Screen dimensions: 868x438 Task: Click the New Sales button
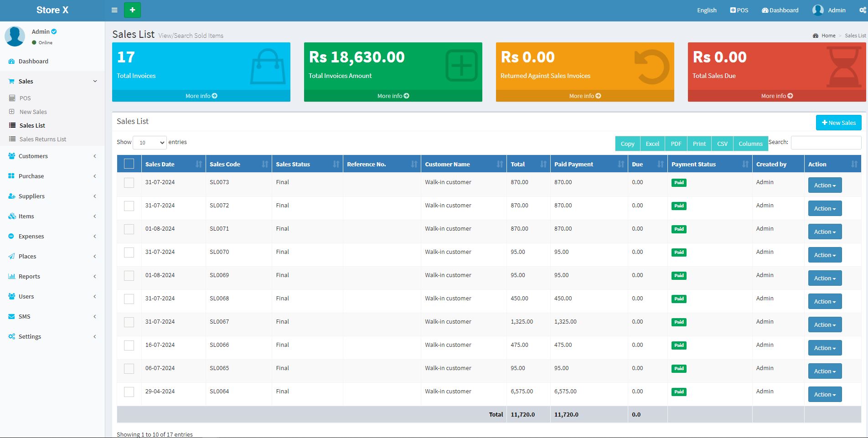[838, 123]
